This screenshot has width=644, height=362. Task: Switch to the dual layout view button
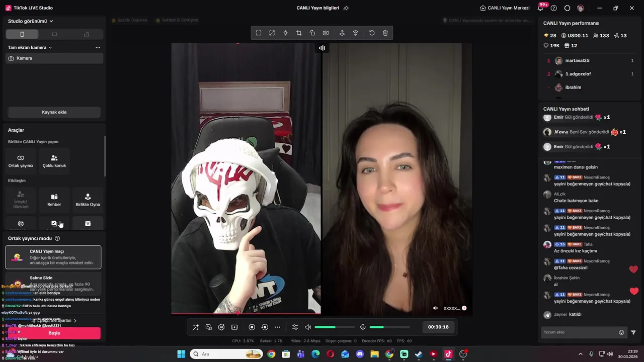[87, 34]
